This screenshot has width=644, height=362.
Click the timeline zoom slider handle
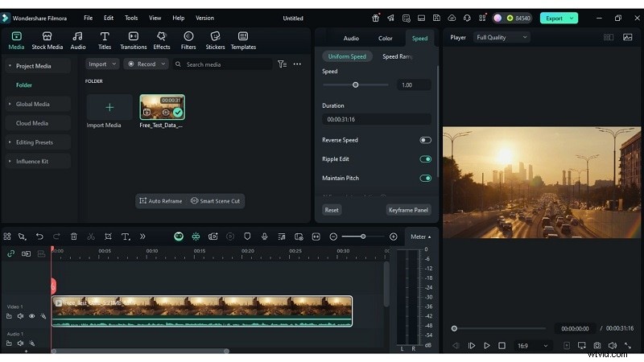point(363,237)
